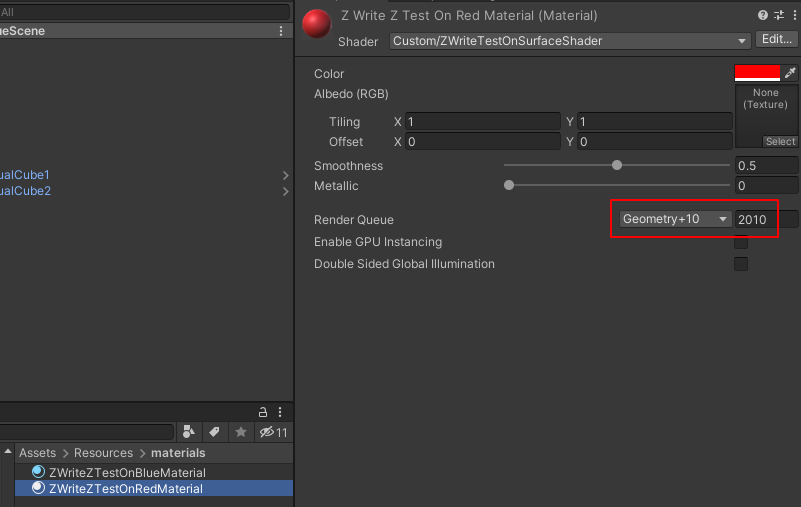Select ualCube2 in the hierarchy
Image resolution: width=801 pixels, height=507 pixels.
pos(25,191)
